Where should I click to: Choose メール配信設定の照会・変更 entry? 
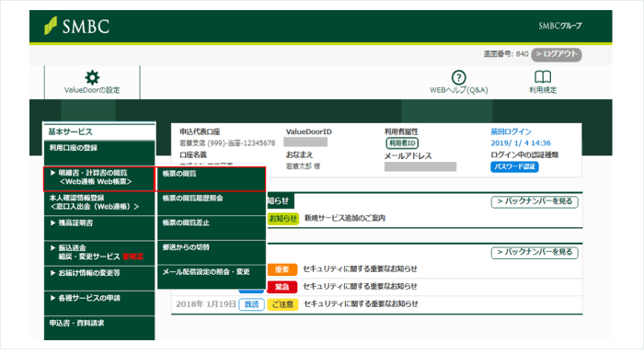click(211, 277)
